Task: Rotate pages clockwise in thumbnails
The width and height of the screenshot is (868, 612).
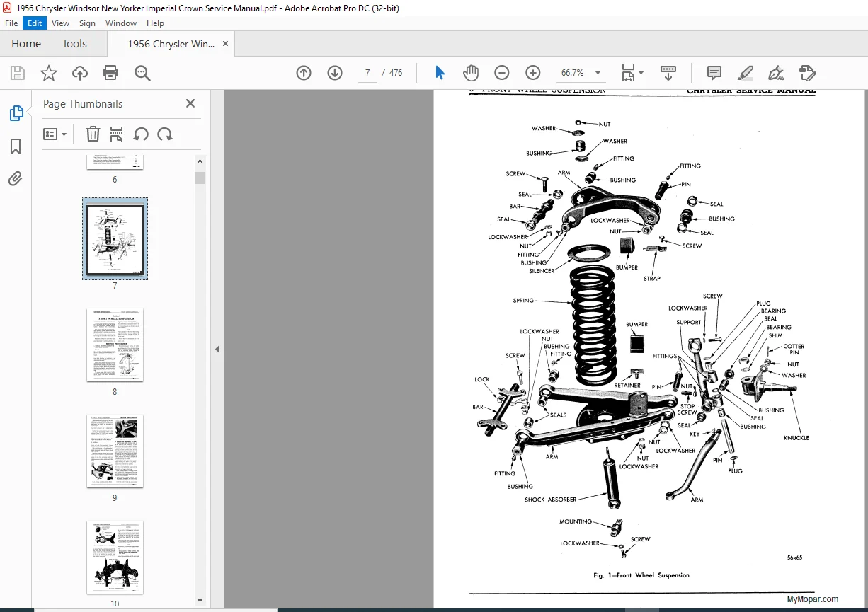Action: [x=164, y=134]
